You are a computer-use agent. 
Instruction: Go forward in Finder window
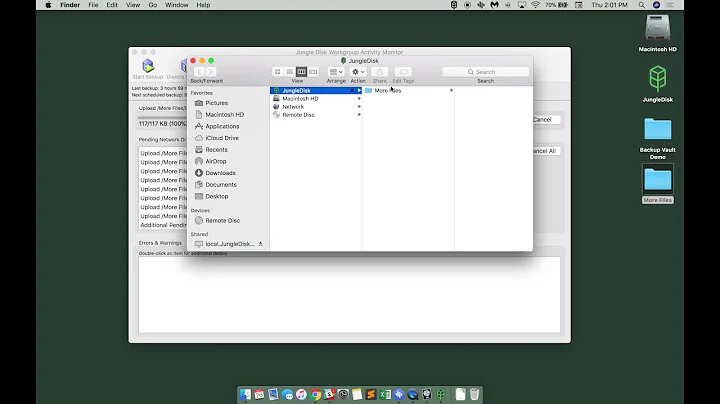210,72
